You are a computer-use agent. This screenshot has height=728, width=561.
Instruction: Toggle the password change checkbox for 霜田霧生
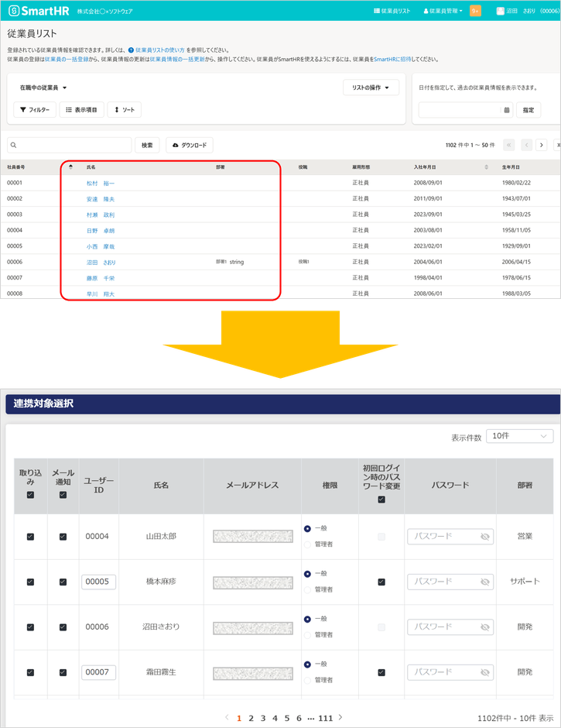click(381, 672)
